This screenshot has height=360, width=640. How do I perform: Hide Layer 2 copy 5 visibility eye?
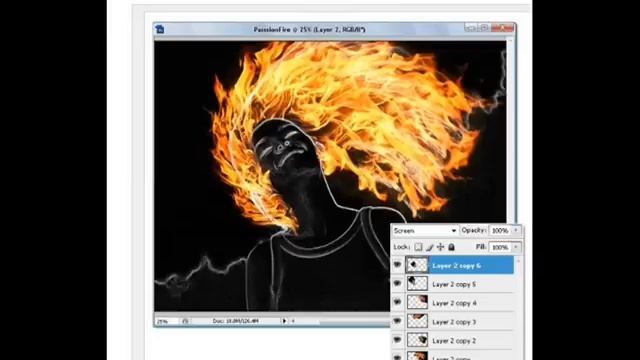click(x=397, y=284)
